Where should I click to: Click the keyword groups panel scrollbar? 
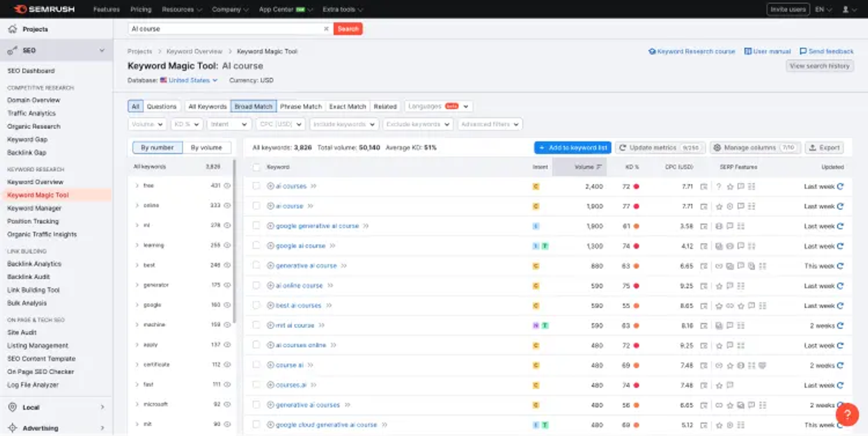pos(234,241)
